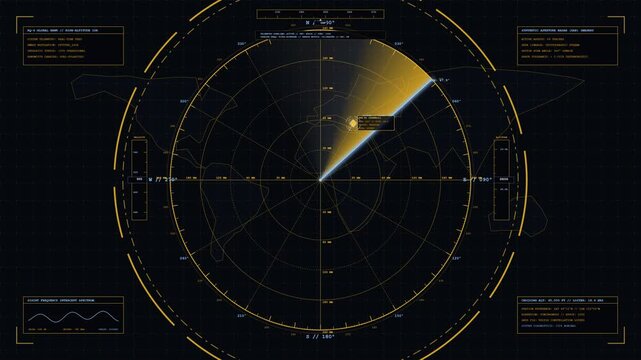Adjust the right vertical gauge scale

coord(502,179)
